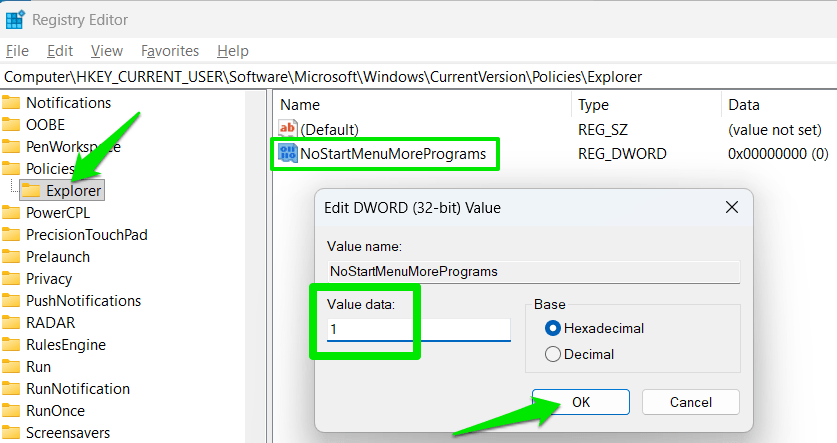This screenshot has height=443, width=837.
Task: Select the RulesEngine folder icon
Action: [x=11, y=345]
